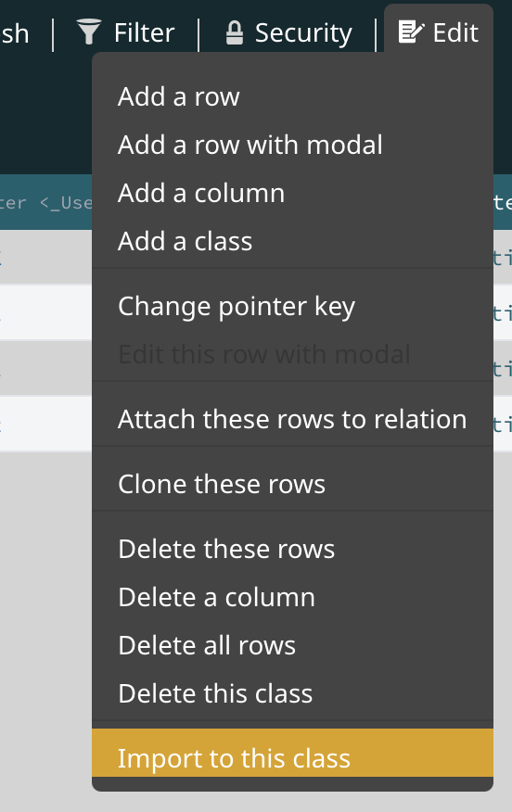Choose Attach these rows to relation
Viewport: 512px width, 812px height.
click(292, 419)
